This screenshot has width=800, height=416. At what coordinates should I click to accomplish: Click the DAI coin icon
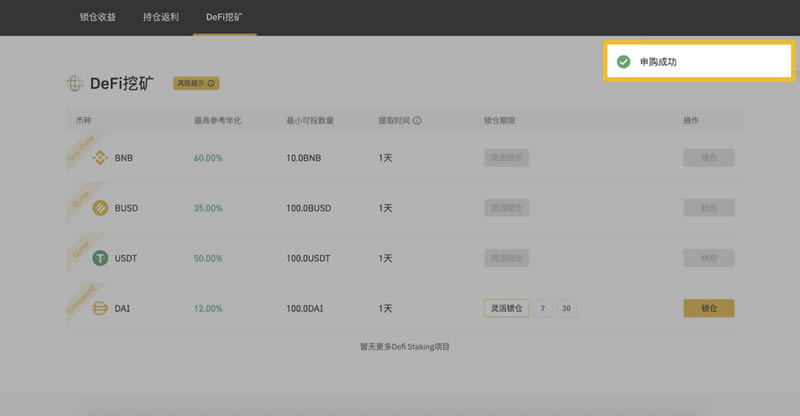(100, 308)
